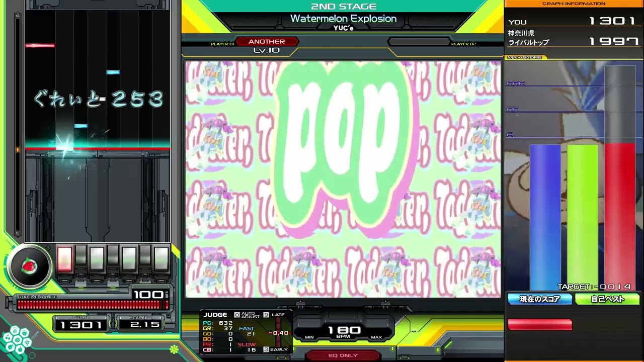The height and width of the screenshot is (362, 644).
Task: Select the ANOTHER difficulty label
Action: [x=267, y=42]
